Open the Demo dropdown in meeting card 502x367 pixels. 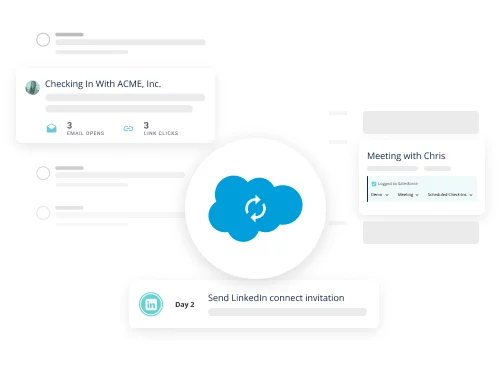point(380,195)
